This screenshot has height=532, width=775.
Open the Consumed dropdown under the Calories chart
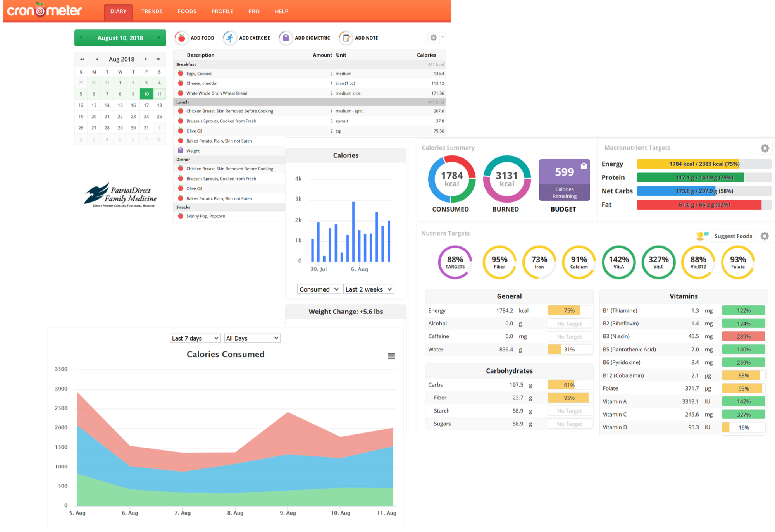[319, 289]
